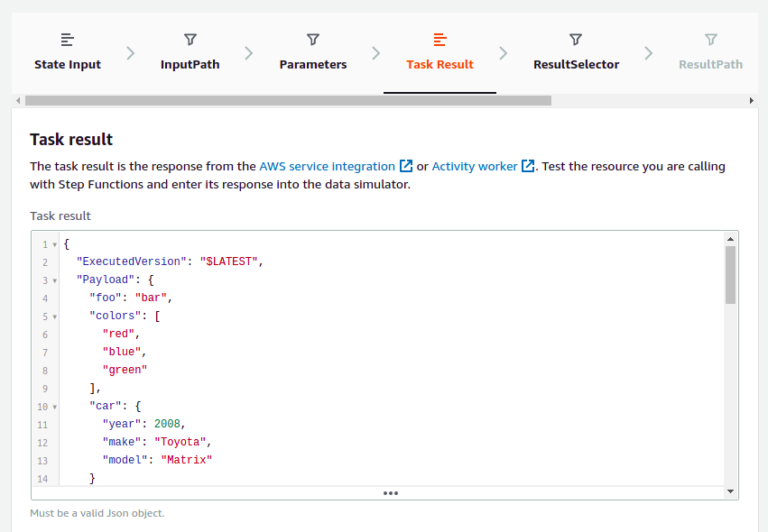Click external link icon after AWS service integration
Viewport: 768px width, 532px height.
pyautogui.click(x=406, y=167)
